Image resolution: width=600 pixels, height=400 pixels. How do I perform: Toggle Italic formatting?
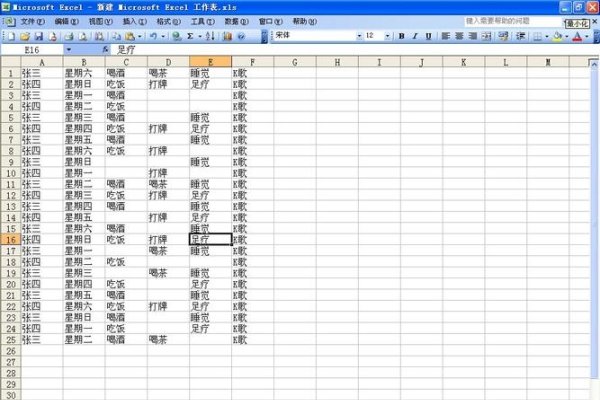click(x=415, y=36)
